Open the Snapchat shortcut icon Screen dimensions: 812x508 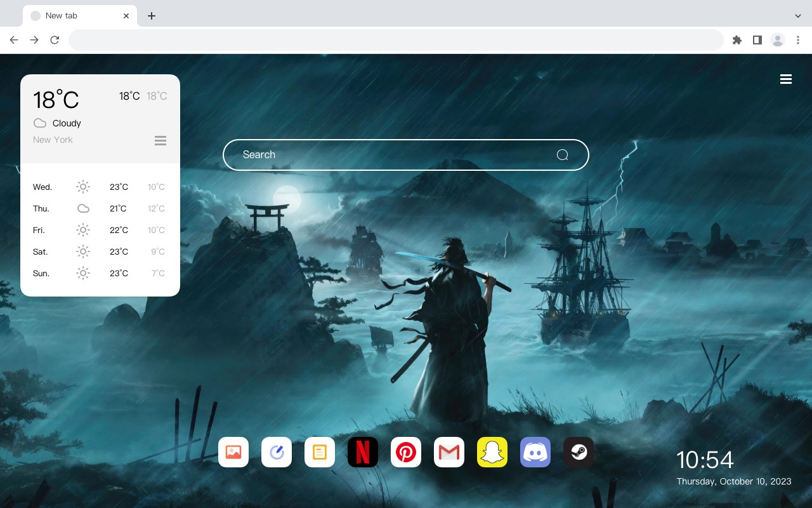point(492,452)
